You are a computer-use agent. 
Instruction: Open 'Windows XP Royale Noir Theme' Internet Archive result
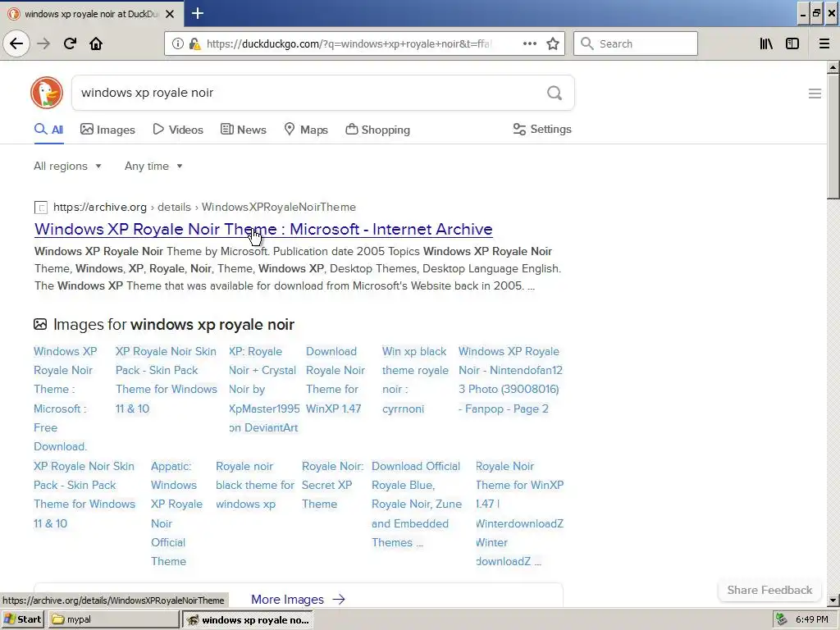[263, 230]
